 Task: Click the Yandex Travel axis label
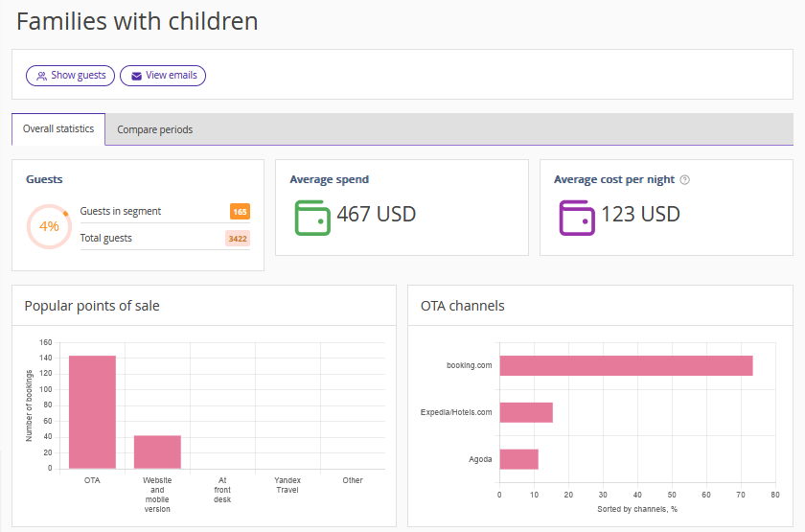(x=287, y=485)
